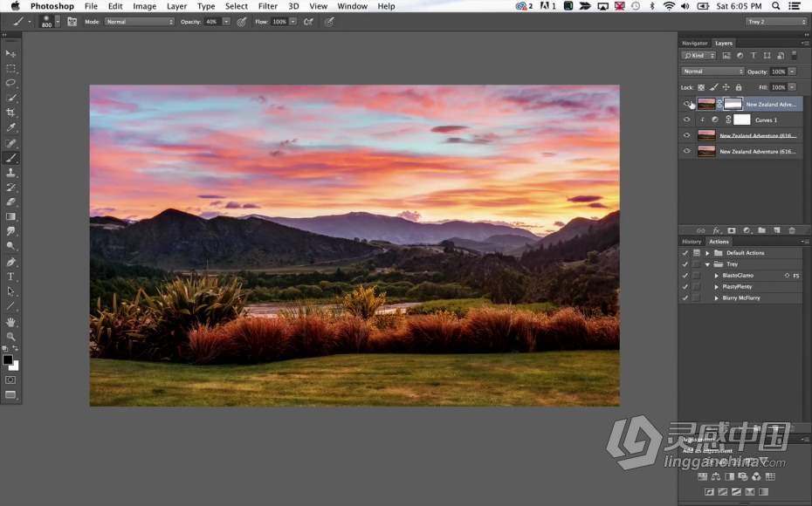Viewport: 812px width, 506px height.
Task: Select the Crop tool
Action: (10, 113)
